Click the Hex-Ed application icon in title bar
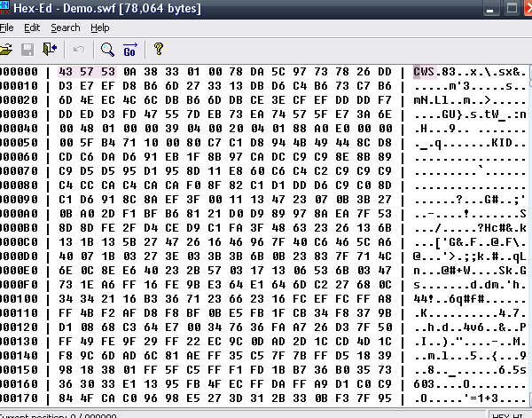 (x=4, y=9)
